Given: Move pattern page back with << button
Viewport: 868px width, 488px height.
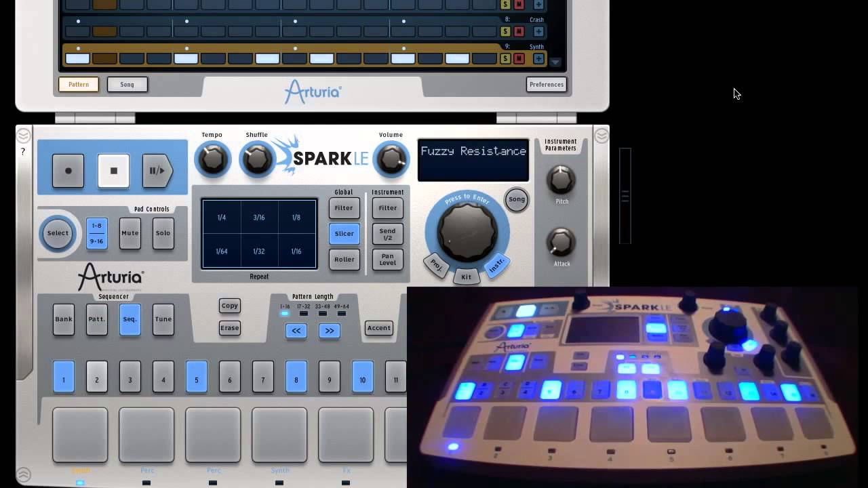Looking at the screenshot, I should [x=296, y=331].
